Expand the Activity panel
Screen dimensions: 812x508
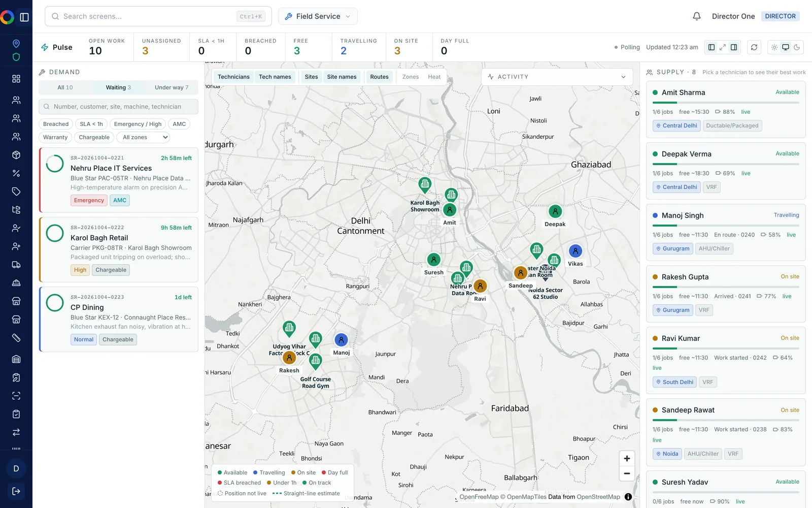click(x=557, y=77)
